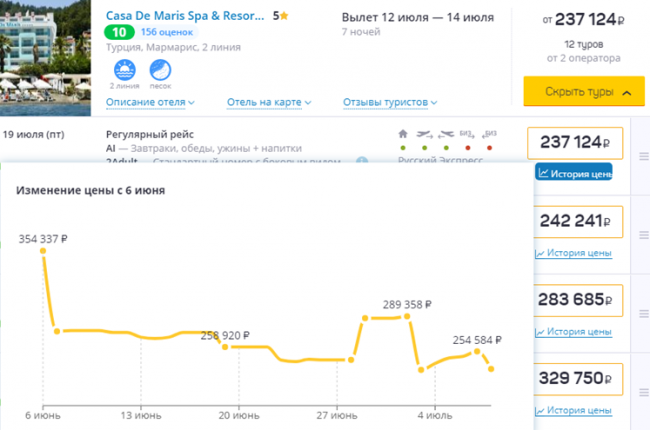Open the menu icon beside 283 685 price
The width and height of the screenshot is (650, 430).
click(x=643, y=298)
